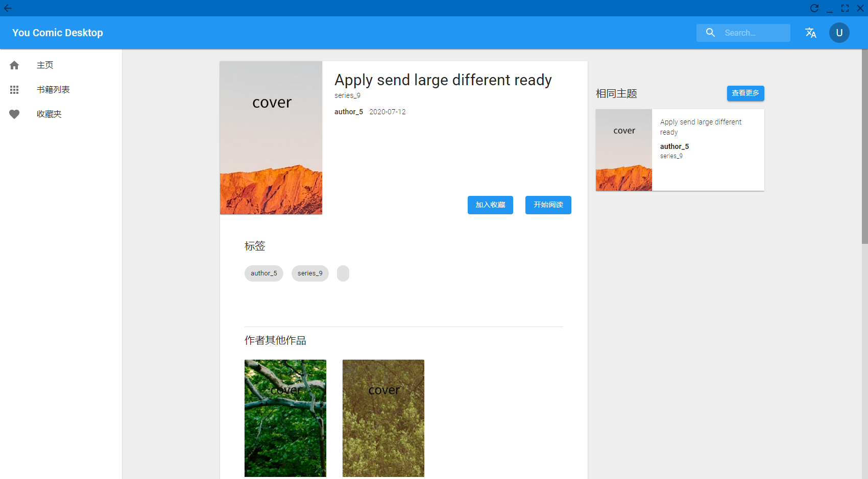The height and width of the screenshot is (479, 868).
Task: Click the 查看更多 button
Action: click(x=745, y=93)
